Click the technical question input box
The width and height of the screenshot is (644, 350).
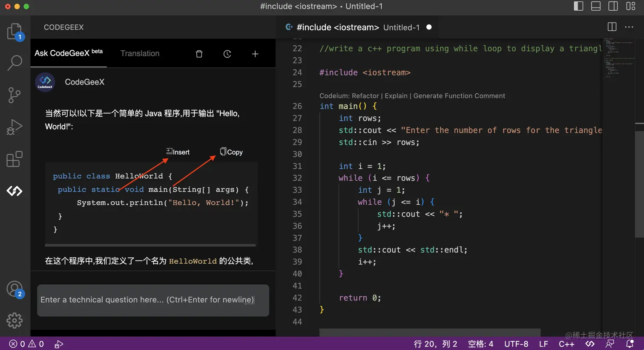click(x=153, y=300)
